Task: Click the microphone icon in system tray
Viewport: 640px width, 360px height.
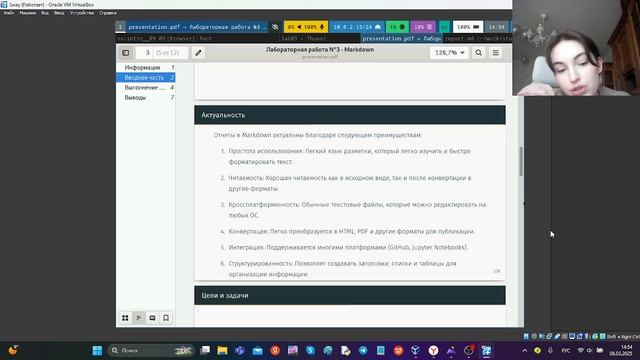Action: (550, 351)
